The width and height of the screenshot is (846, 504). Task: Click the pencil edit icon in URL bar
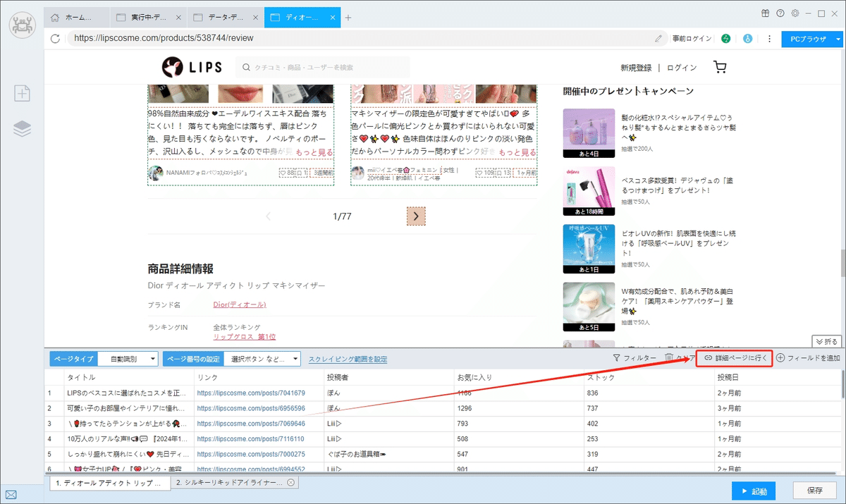pyautogui.click(x=658, y=39)
